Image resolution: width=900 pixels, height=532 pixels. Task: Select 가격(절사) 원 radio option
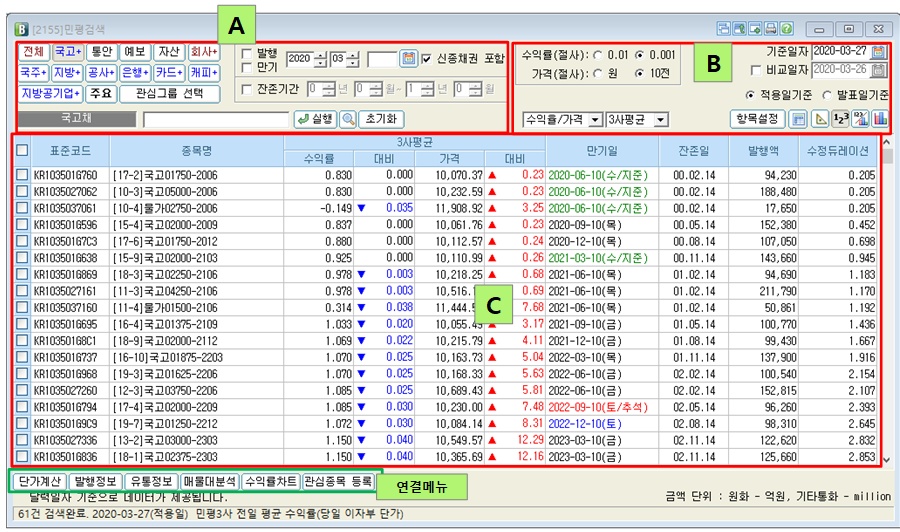pyautogui.click(x=598, y=73)
